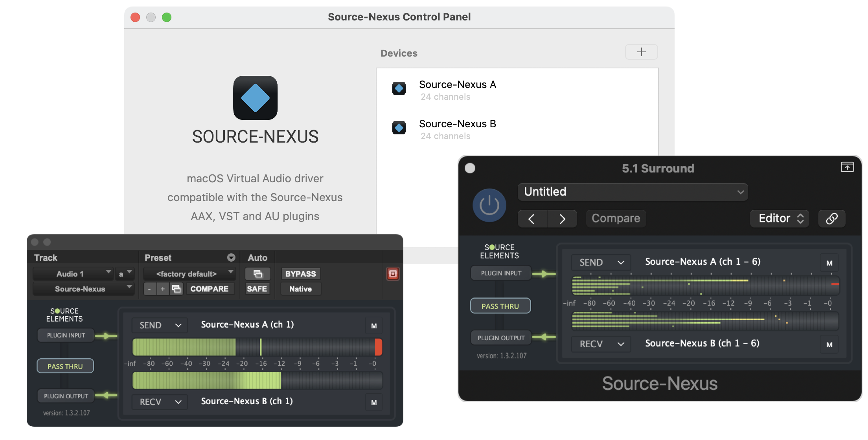Click the Native button
Viewport: 868px width, 440px height.
[300, 289]
